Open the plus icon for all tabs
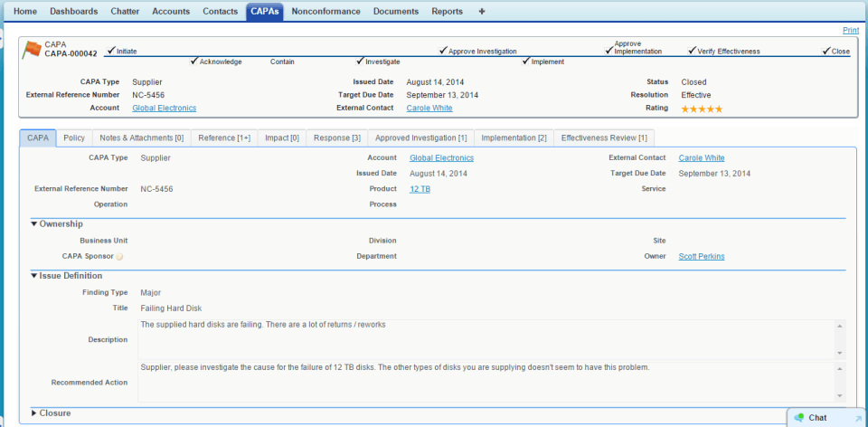The width and height of the screenshot is (868, 427). click(482, 11)
